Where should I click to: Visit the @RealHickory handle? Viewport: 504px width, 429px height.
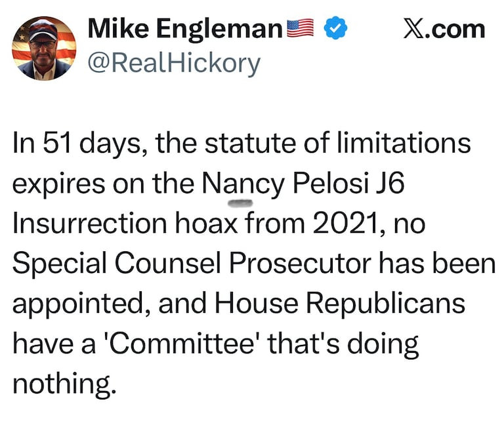(x=173, y=64)
